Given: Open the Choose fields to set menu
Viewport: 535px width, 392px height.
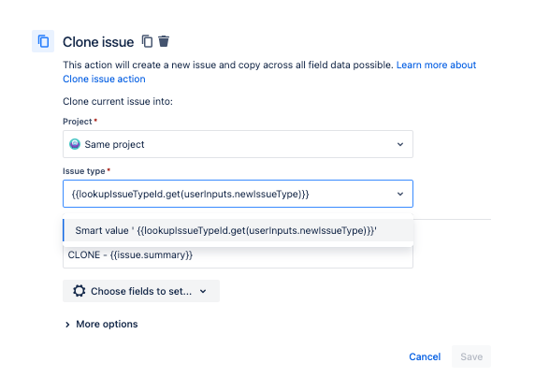Looking at the screenshot, I should (141, 291).
